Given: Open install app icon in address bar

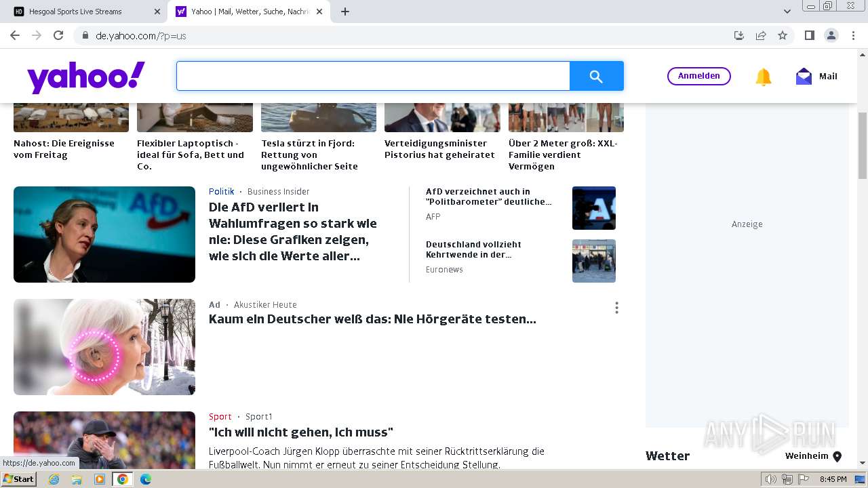Looking at the screenshot, I should point(739,35).
